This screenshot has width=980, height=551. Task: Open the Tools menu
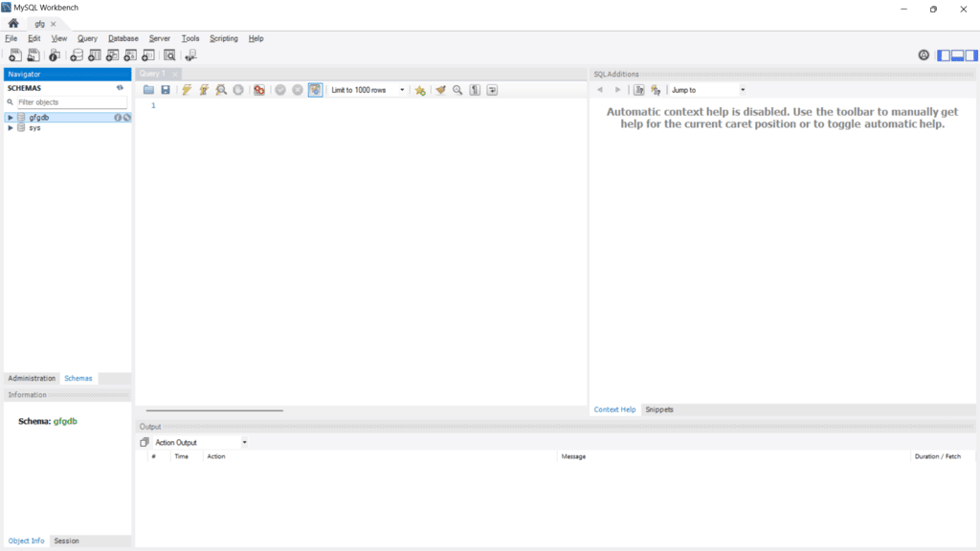[190, 38]
